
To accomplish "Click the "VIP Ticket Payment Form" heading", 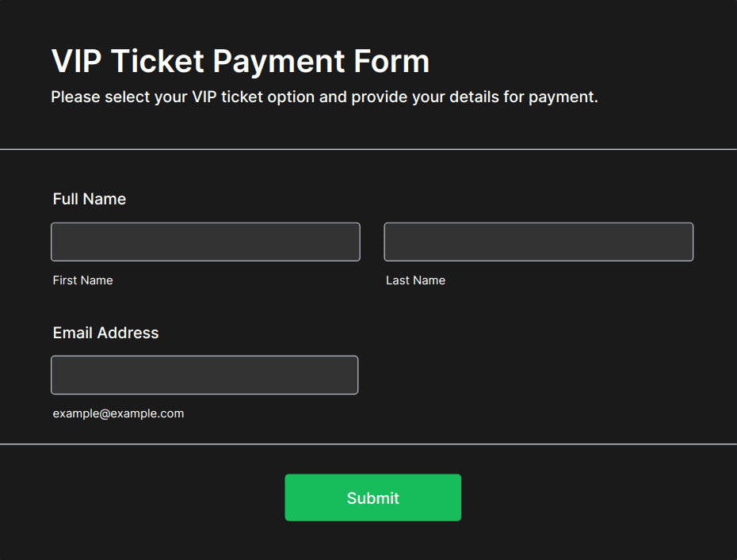I will click(x=240, y=61).
